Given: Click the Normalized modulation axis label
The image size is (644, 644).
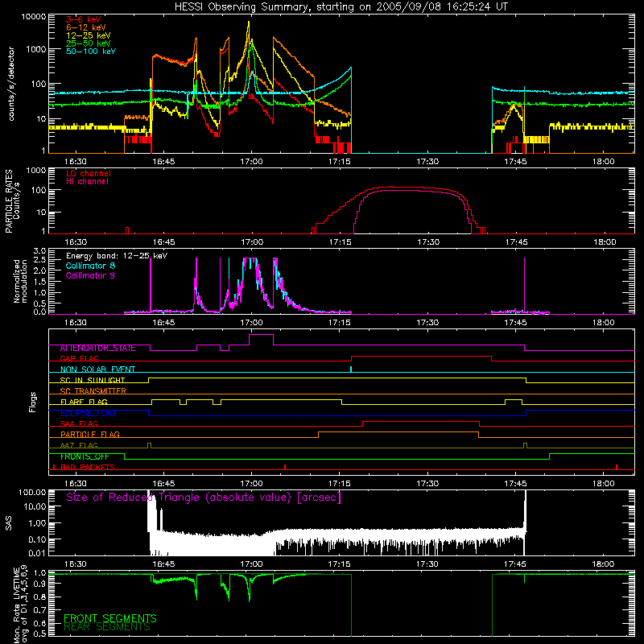Looking at the screenshot, I should click(20, 281).
